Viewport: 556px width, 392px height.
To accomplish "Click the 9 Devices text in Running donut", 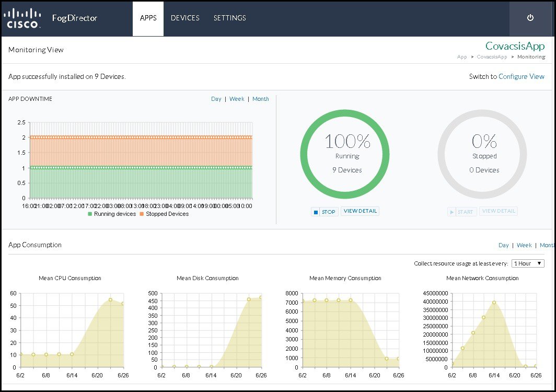I will pos(347,170).
